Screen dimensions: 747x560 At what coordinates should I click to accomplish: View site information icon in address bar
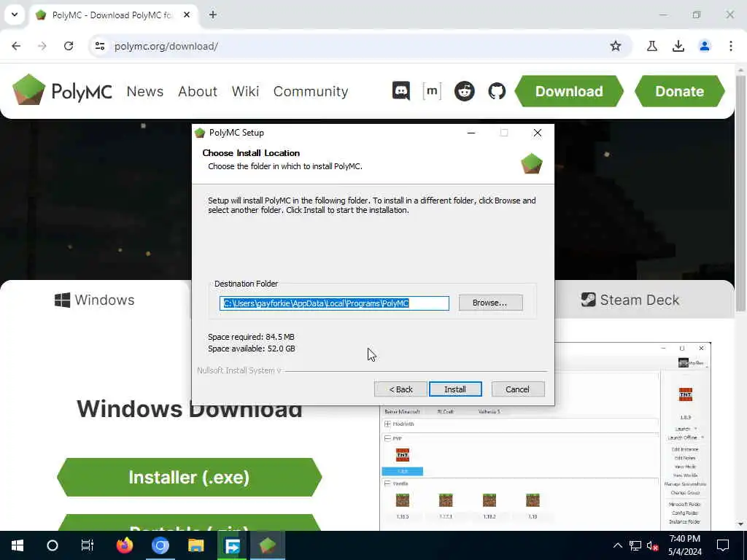pyautogui.click(x=99, y=46)
